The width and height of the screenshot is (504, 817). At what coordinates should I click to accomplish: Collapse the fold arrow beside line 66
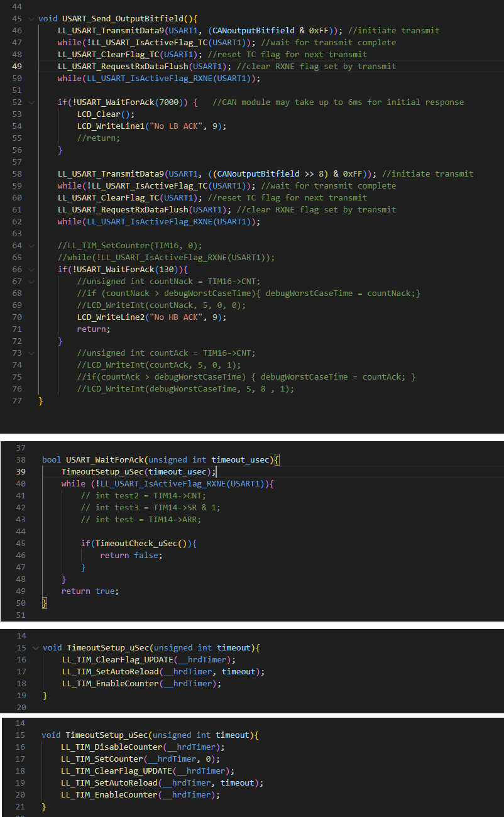coord(33,270)
